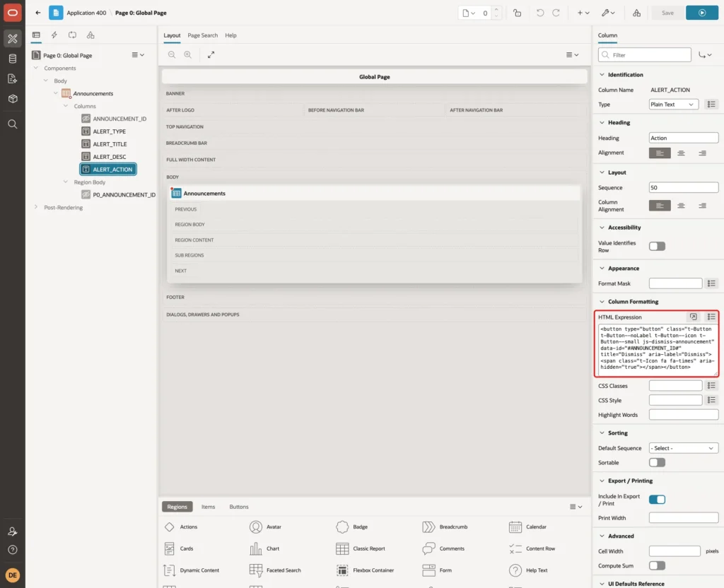Click the Undo arrow
This screenshot has width=724, height=588.
(539, 13)
